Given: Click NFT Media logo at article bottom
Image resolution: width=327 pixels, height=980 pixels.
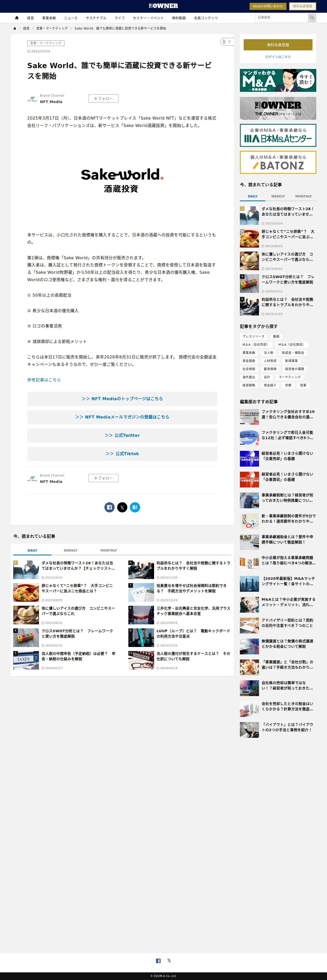Looking at the screenshot, I should pyautogui.click(x=32, y=479).
